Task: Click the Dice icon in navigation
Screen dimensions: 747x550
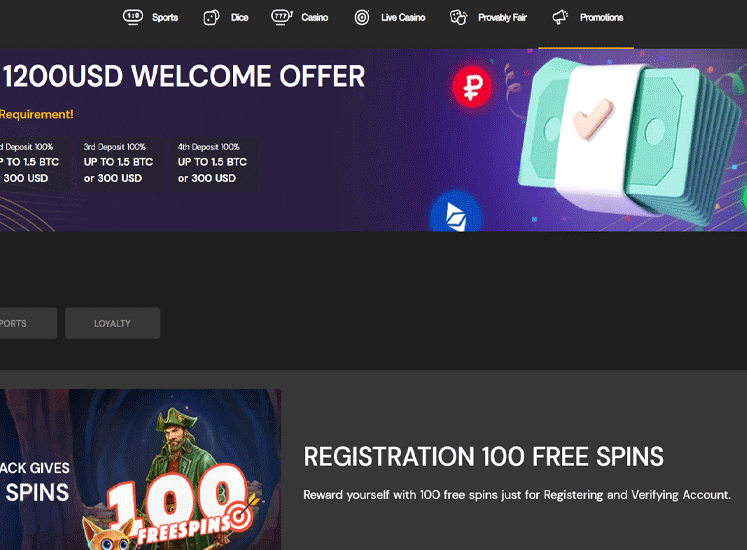Action: tap(211, 18)
